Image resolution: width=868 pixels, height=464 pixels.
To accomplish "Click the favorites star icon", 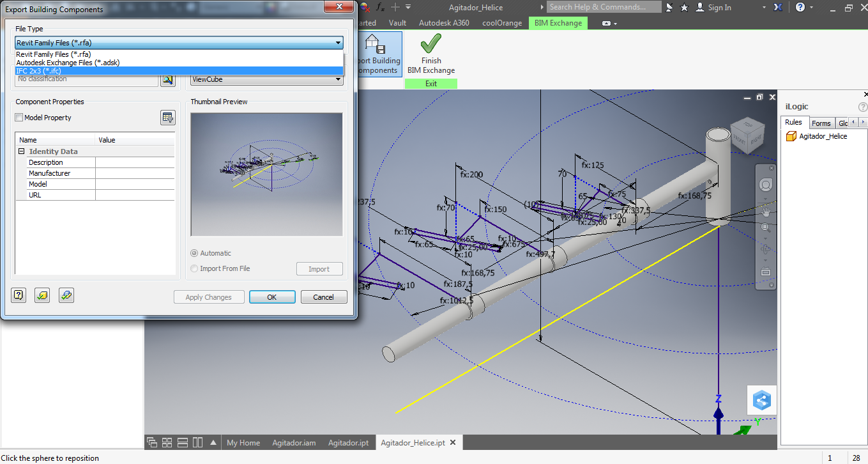I will [x=685, y=8].
